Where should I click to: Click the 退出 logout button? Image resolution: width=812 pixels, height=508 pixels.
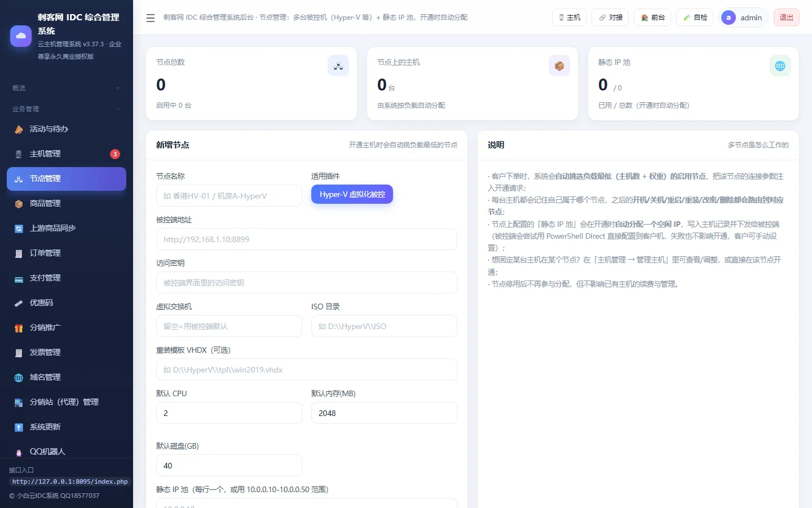point(787,17)
